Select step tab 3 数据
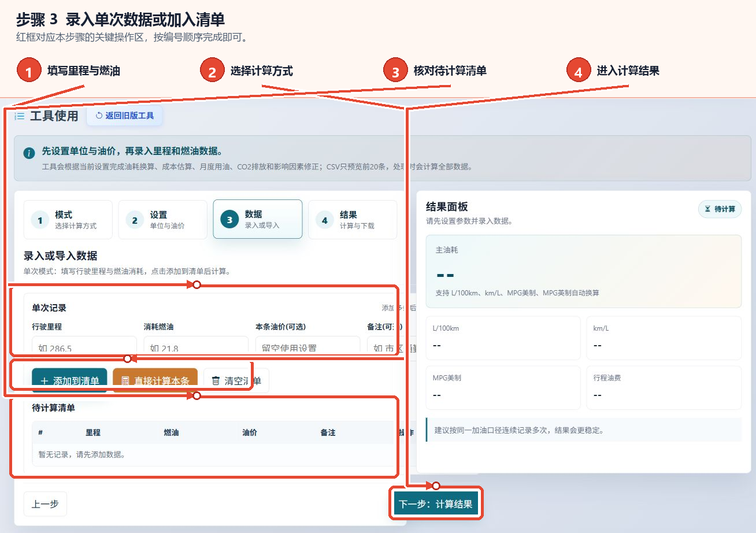Screen dimensions: 756x533 coord(258,220)
